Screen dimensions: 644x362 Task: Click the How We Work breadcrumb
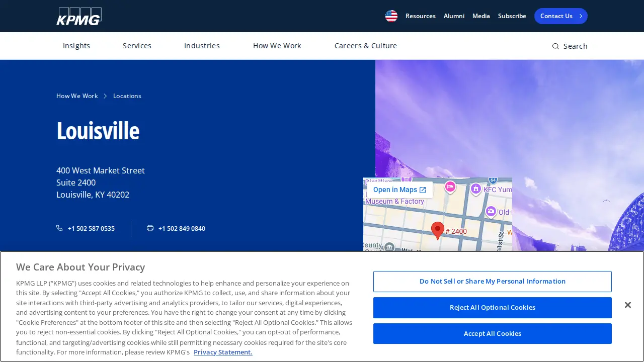[x=77, y=96]
